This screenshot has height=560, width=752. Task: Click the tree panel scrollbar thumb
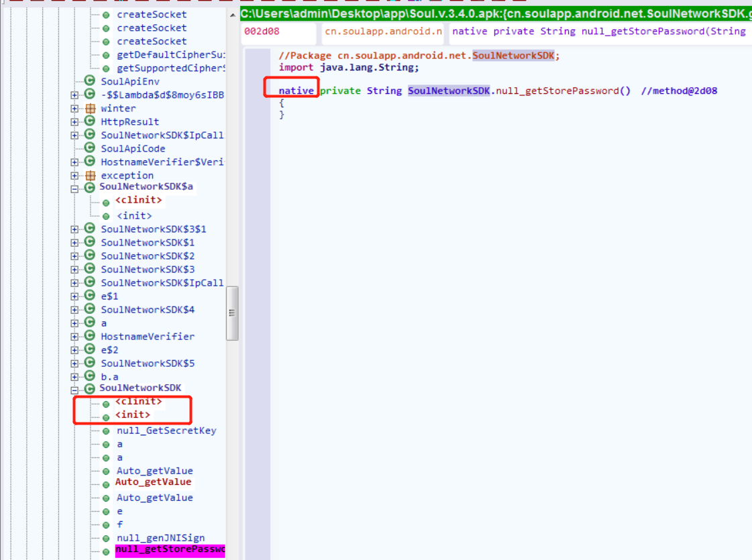pos(232,313)
